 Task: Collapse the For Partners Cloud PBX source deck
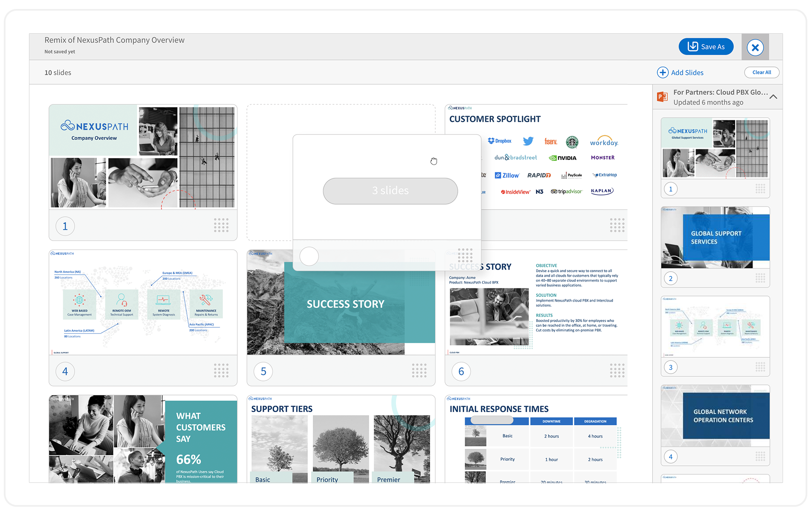click(x=773, y=97)
